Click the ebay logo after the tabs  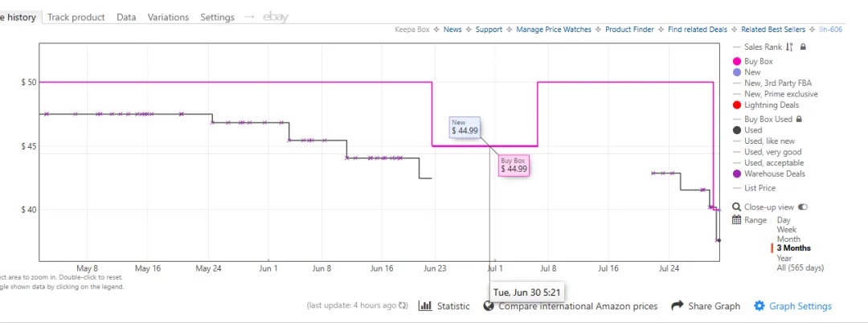click(275, 17)
